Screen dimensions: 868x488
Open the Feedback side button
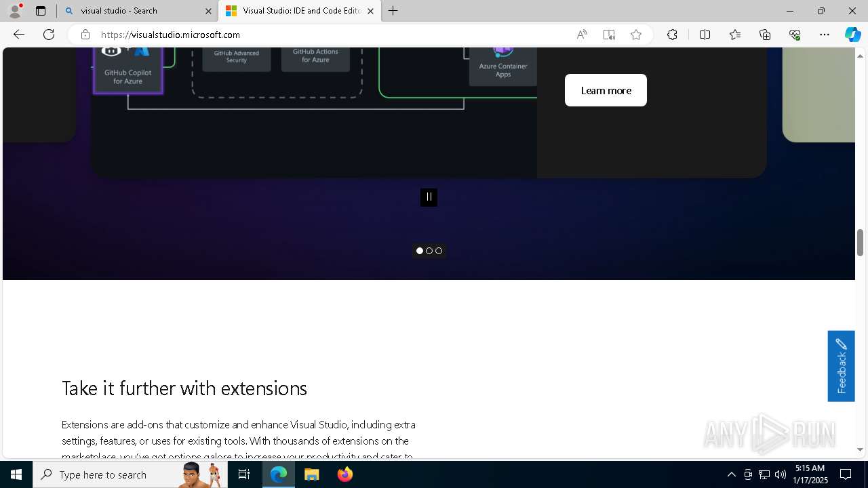[x=841, y=366]
